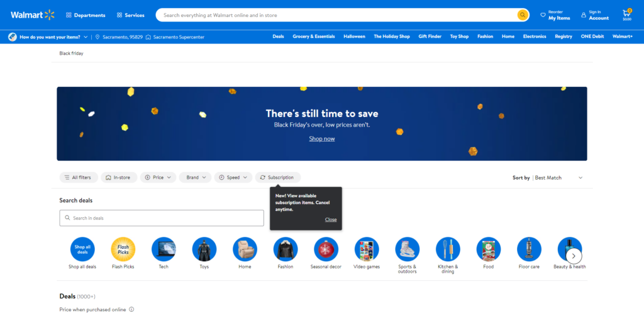Open Grocery & Essentials nav link
Screen dimensions: 644x313
(x=313, y=37)
